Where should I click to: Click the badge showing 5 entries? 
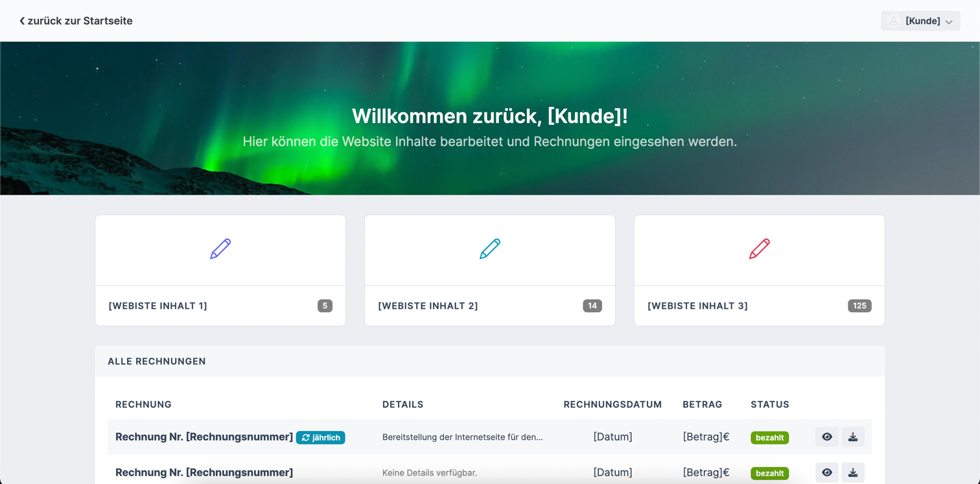point(325,306)
